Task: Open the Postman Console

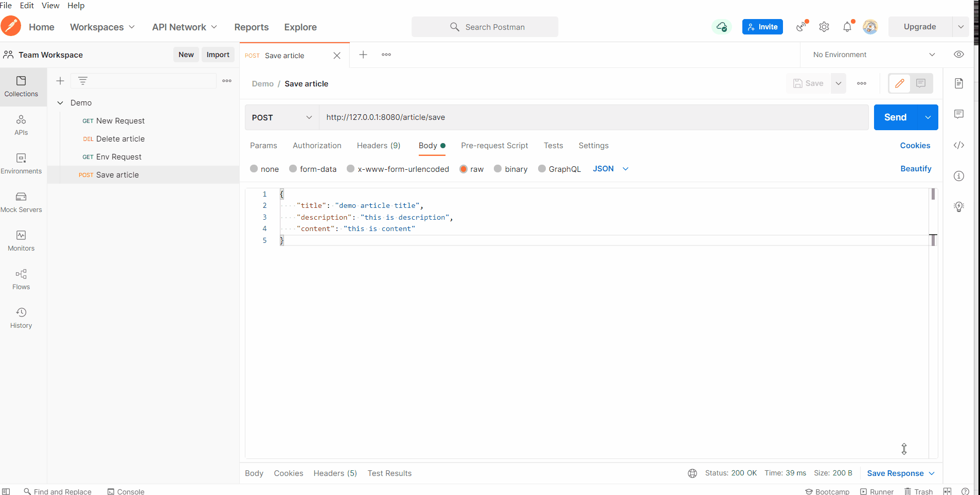Action: click(x=126, y=491)
